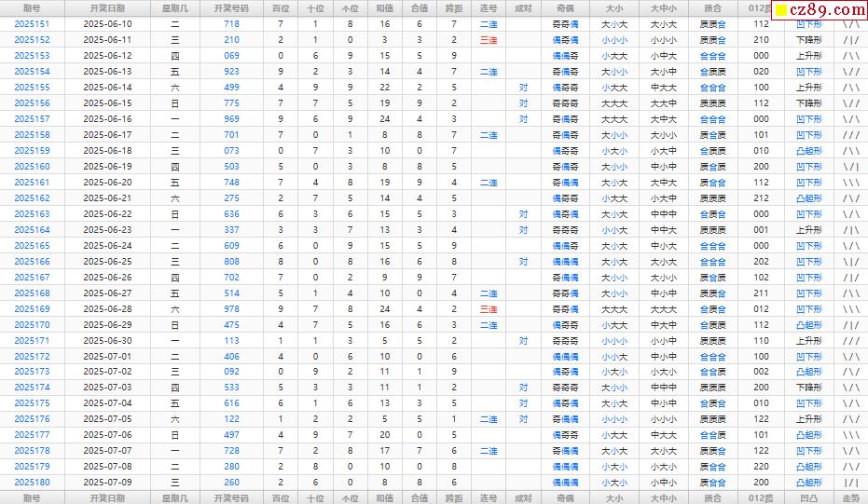The height and width of the screenshot is (504, 868).
Task: Click 二连 in row 2025151
Action: click(489, 24)
